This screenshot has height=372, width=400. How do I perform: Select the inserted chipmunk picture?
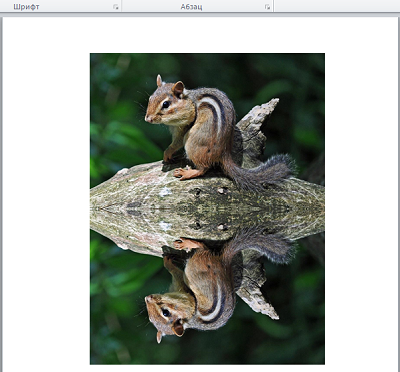pyautogui.click(x=207, y=209)
